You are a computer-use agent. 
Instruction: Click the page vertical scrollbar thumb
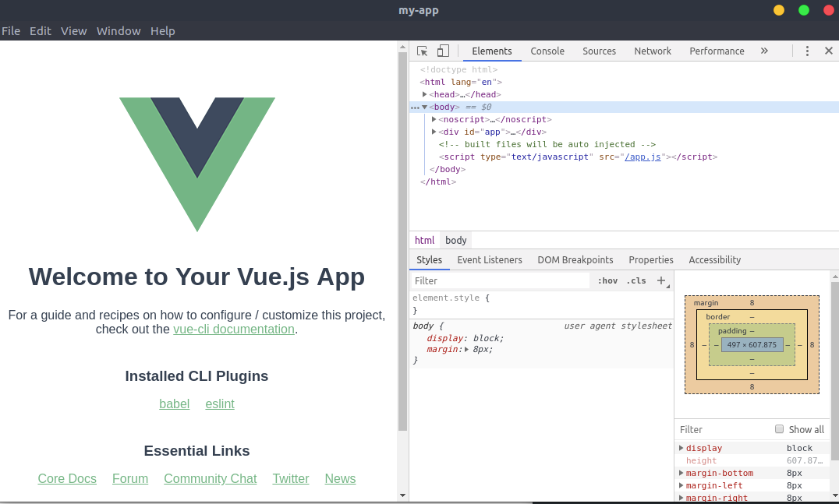pyautogui.click(x=403, y=241)
